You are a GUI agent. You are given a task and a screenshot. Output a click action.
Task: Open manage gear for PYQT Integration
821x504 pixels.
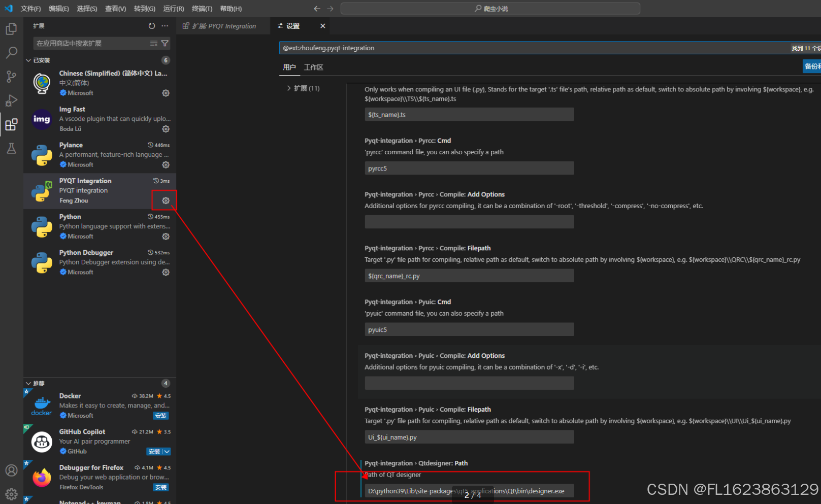pos(166,200)
